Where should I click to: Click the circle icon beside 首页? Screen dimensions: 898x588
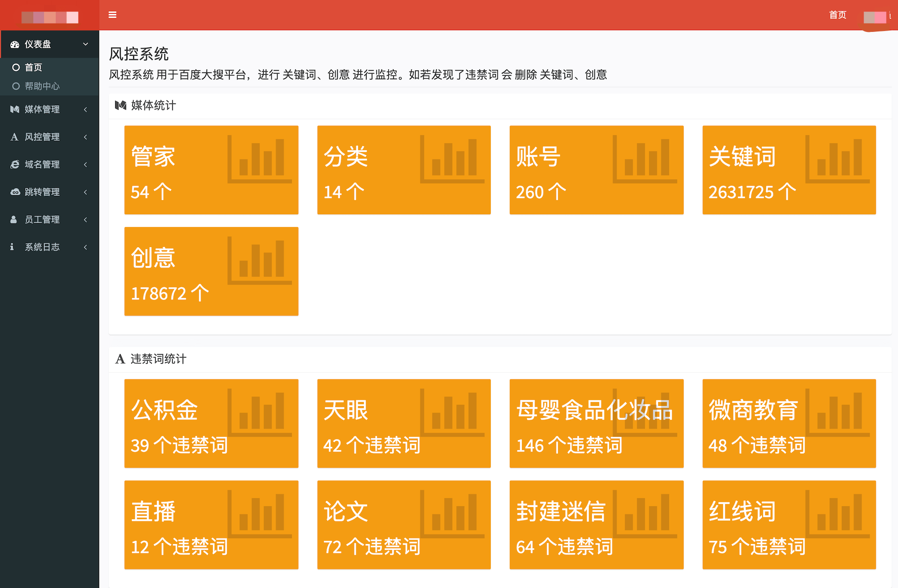pyautogui.click(x=16, y=67)
